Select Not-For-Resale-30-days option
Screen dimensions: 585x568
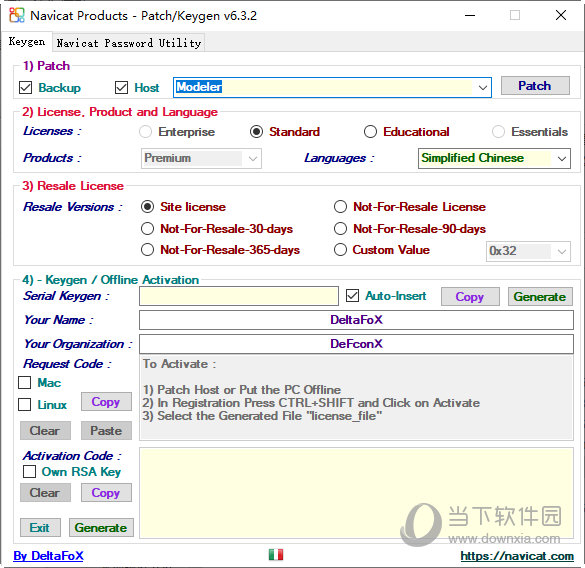[147, 228]
